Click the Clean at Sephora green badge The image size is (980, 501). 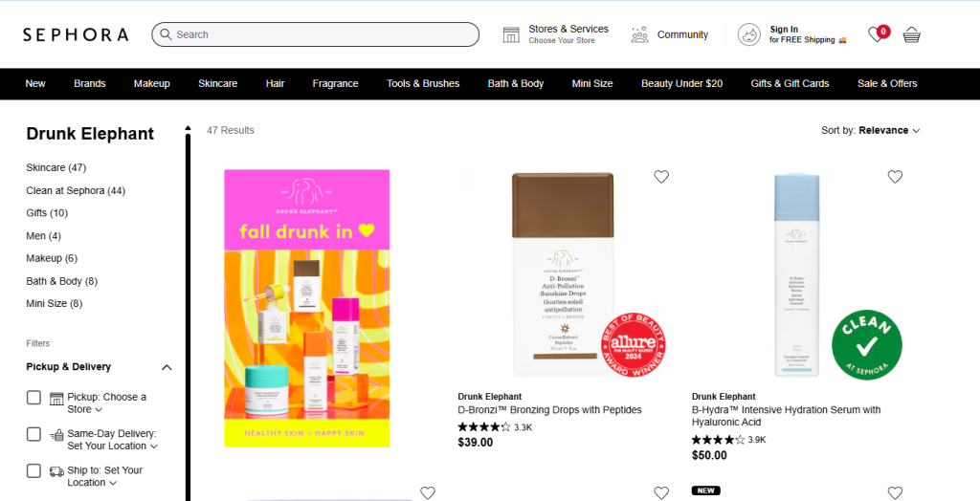[x=867, y=345]
